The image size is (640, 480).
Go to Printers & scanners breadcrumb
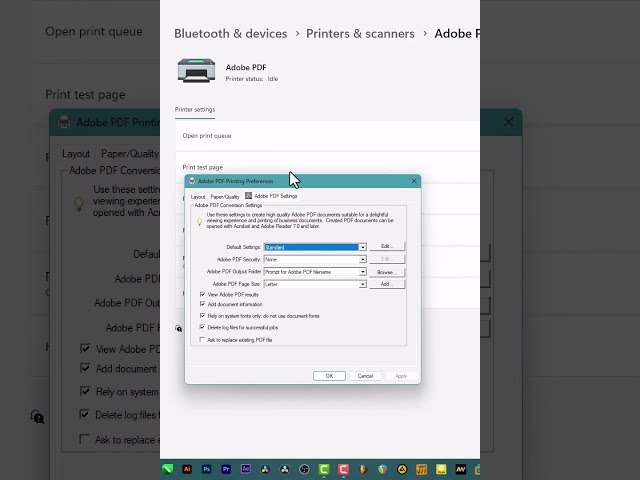pyautogui.click(x=360, y=33)
